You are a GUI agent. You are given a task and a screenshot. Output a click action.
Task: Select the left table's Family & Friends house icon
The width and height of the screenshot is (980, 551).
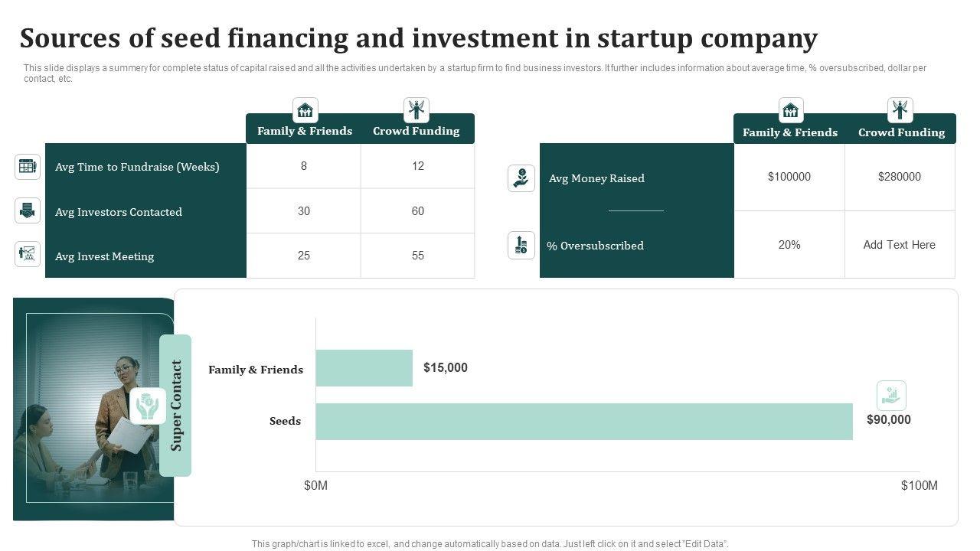point(305,110)
